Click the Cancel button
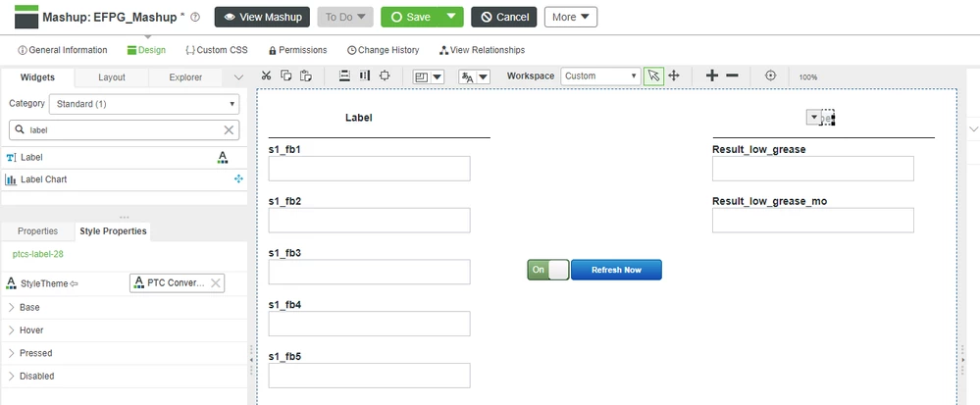 click(x=504, y=17)
